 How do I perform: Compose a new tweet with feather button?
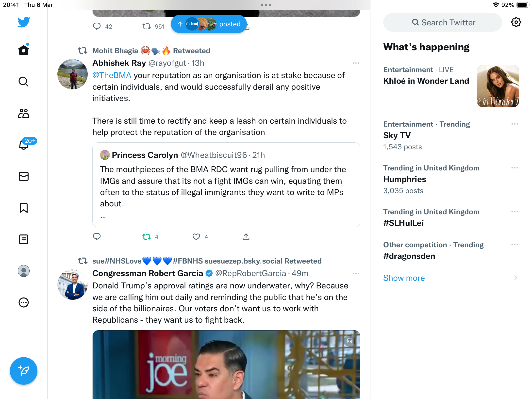[x=24, y=371]
